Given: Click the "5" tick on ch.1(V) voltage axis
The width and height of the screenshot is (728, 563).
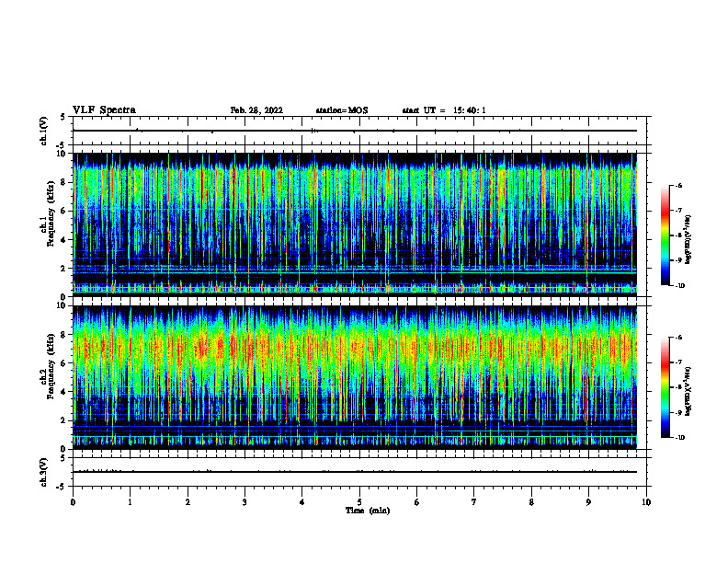Looking at the screenshot, I should coord(63,117).
